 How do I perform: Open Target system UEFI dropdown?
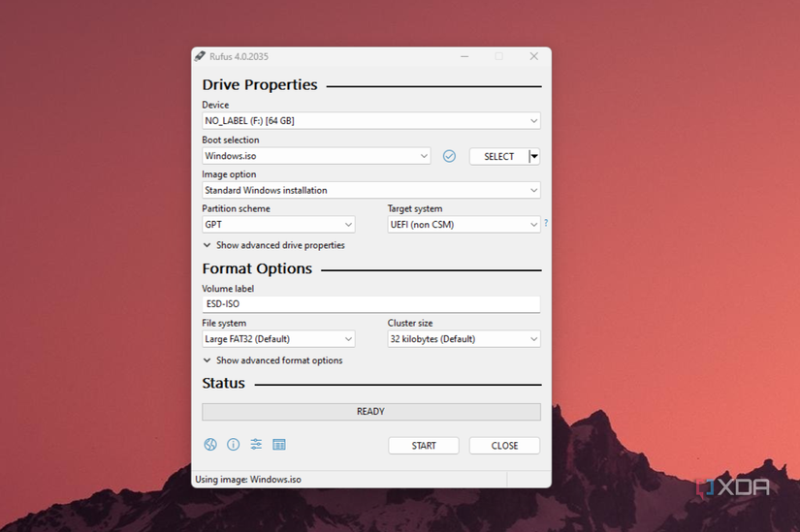[464, 225]
